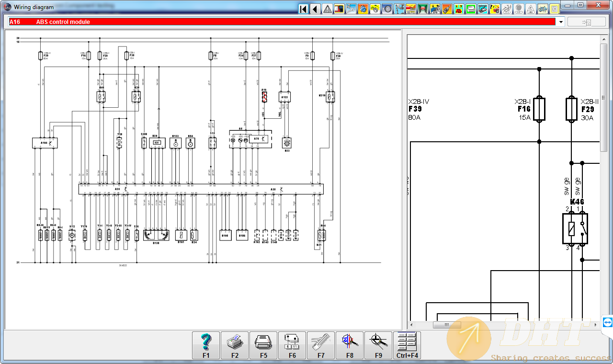
Task: Click the F2 printer with paper icon
Action: point(235,345)
